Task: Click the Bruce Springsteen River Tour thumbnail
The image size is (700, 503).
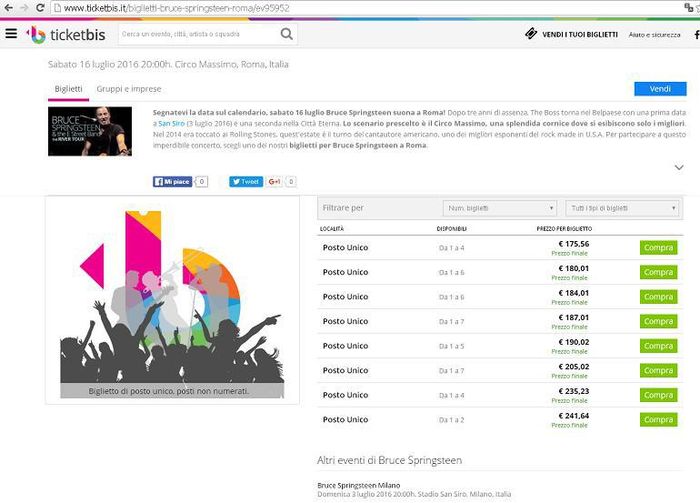Action: point(90,131)
